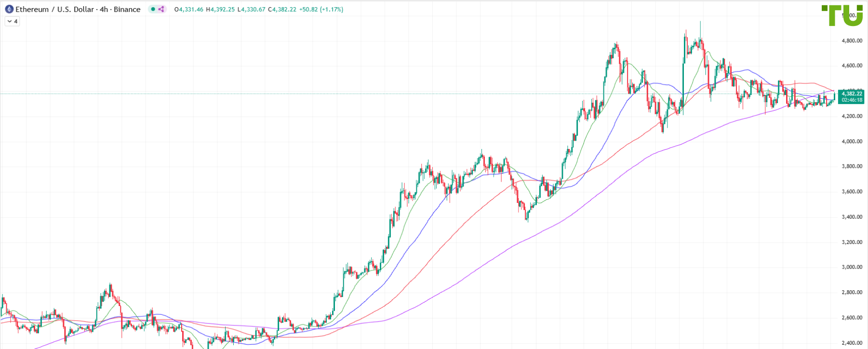Click the Binance label in the legend
The height and width of the screenshot is (349, 868).
point(127,9)
